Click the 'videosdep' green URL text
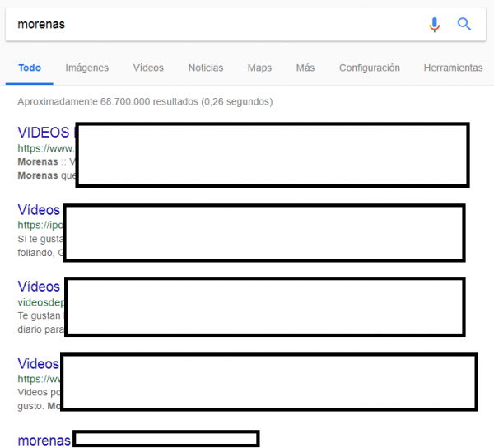 point(41,302)
